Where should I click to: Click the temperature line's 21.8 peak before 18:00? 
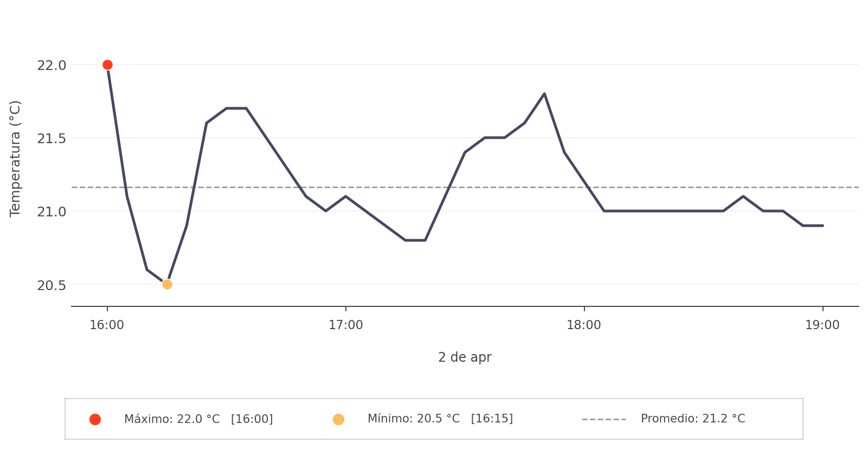pyautogui.click(x=544, y=94)
